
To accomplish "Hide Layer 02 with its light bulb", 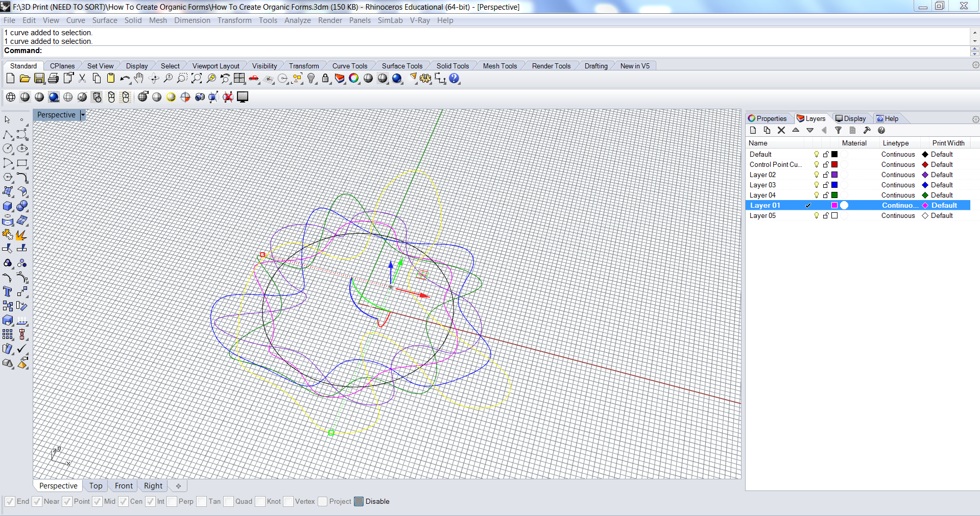I will click(816, 175).
